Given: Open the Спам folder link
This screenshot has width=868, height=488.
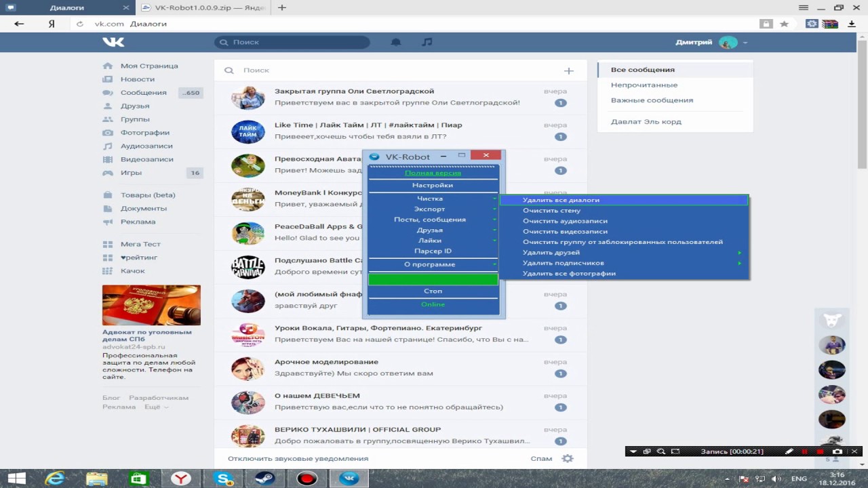Looking at the screenshot, I should pos(541,459).
